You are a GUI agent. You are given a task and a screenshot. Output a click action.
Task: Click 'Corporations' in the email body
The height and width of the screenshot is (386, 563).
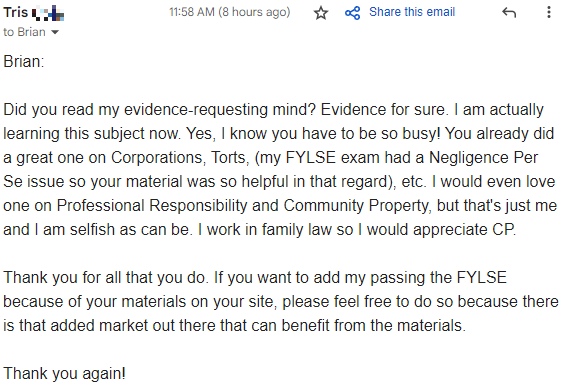(158, 157)
